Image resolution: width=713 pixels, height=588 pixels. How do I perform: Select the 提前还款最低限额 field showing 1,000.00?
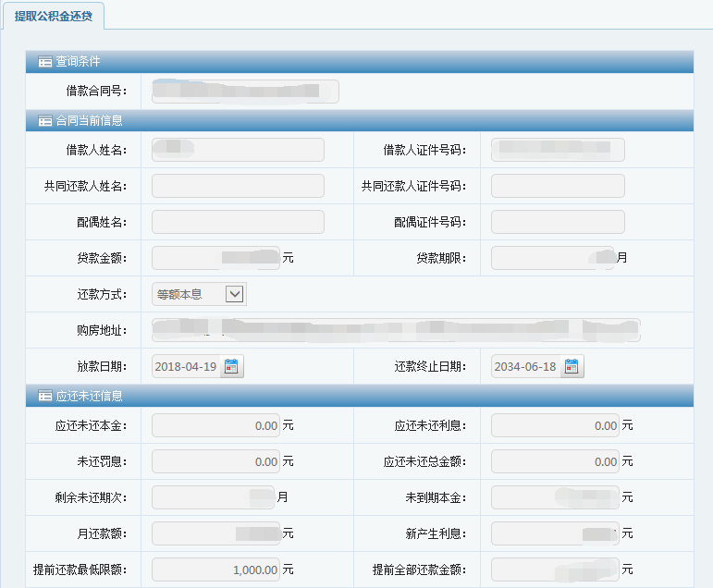(215, 570)
